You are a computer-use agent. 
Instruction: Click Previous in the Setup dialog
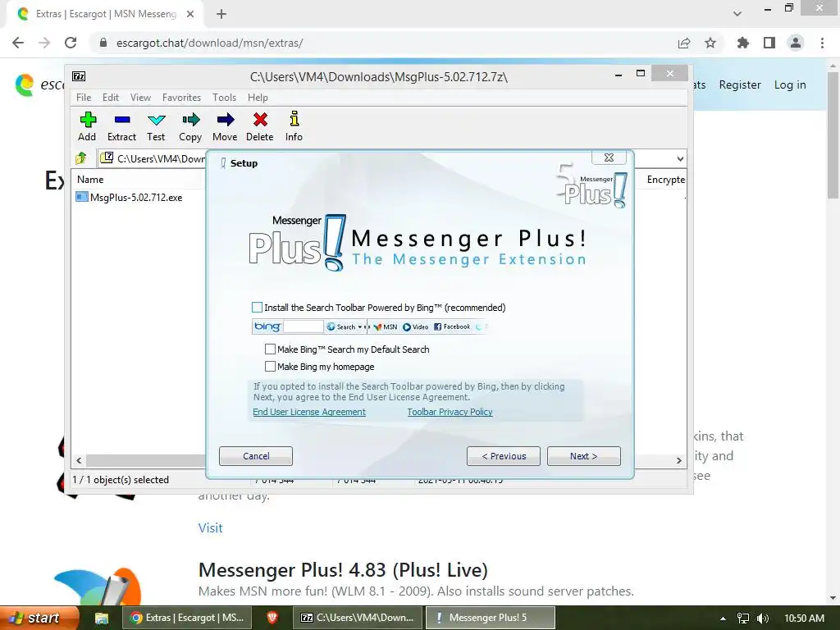(504, 456)
